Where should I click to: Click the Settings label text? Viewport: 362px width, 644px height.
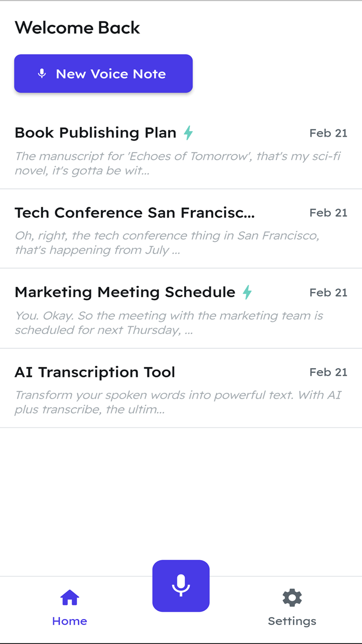point(292,621)
